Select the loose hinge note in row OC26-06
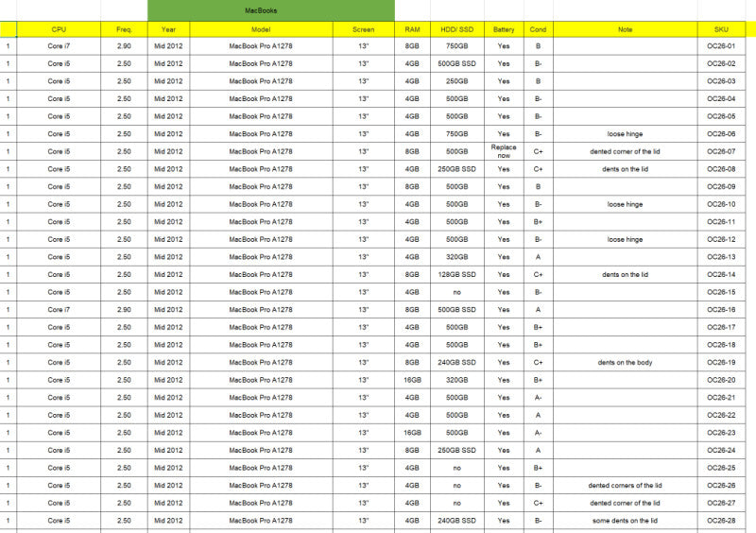Image resolution: width=756 pixels, height=533 pixels. pyautogui.click(x=625, y=134)
